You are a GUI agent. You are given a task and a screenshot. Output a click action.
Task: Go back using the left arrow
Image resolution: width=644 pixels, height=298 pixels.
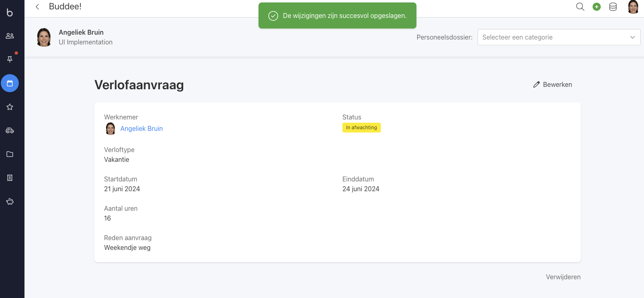coord(37,7)
